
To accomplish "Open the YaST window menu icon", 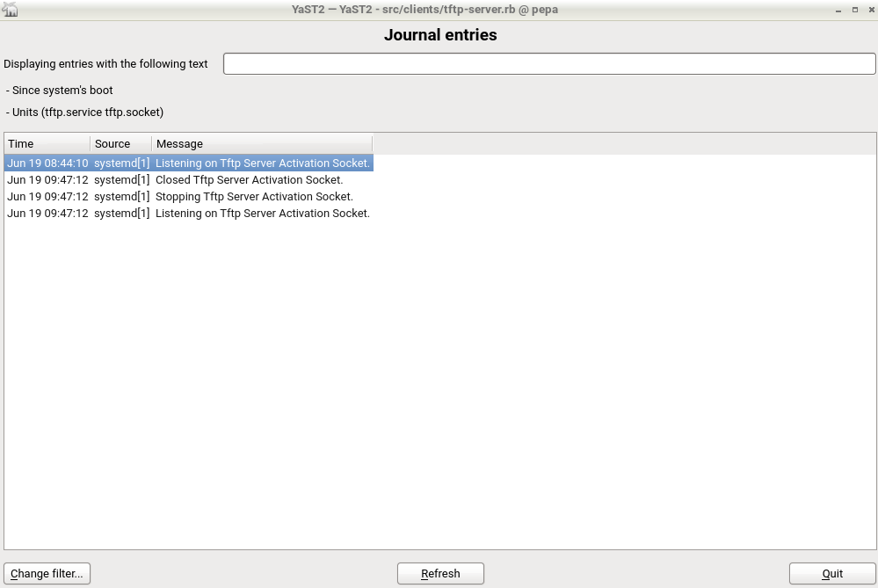I will point(11,10).
